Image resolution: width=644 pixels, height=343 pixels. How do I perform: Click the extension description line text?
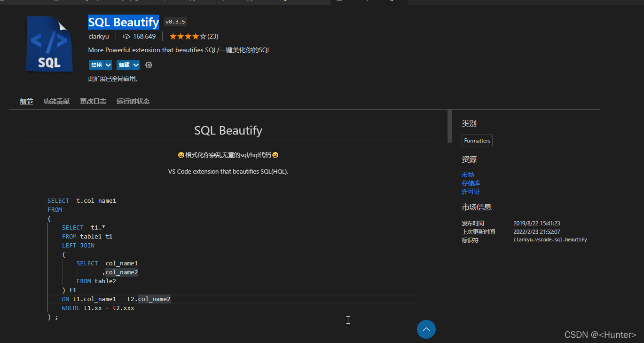(179, 50)
